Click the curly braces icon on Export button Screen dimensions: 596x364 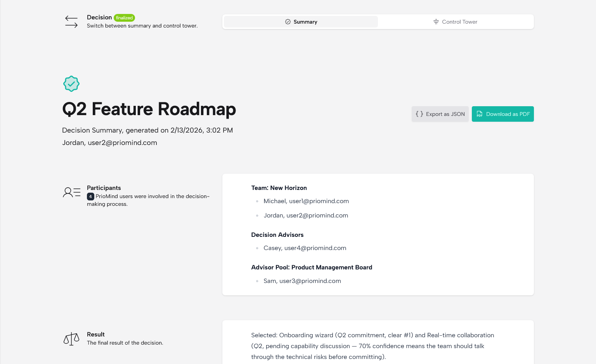pyautogui.click(x=419, y=114)
